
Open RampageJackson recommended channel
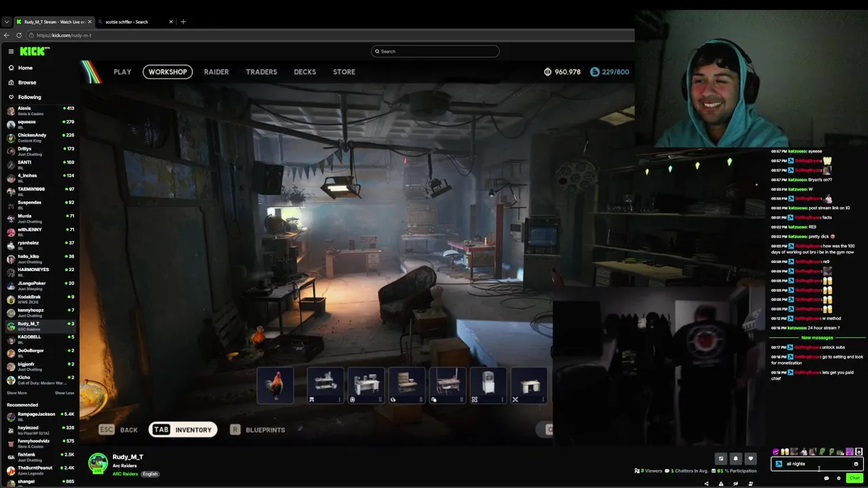41,416
